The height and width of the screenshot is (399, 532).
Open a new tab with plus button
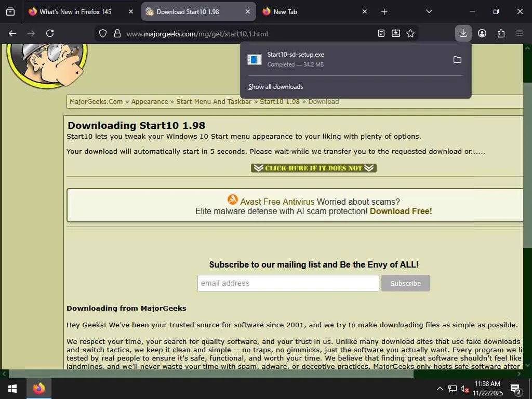click(384, 12)
